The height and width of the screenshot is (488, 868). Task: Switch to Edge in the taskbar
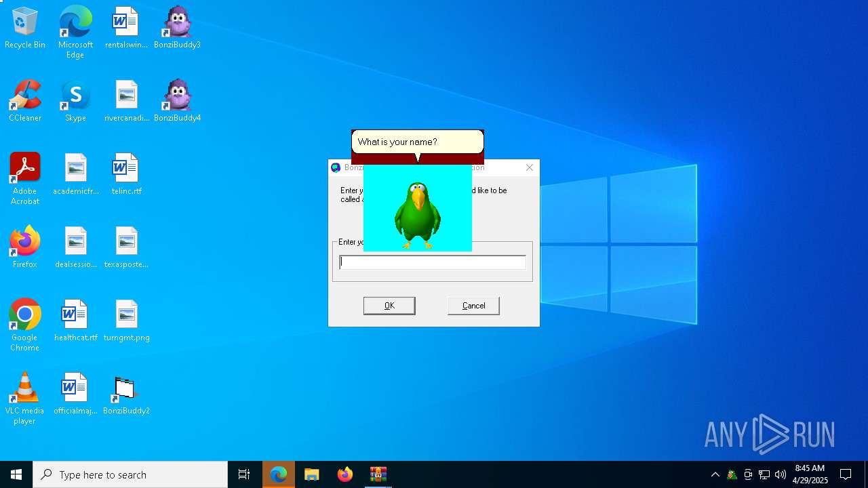point(279,474)
